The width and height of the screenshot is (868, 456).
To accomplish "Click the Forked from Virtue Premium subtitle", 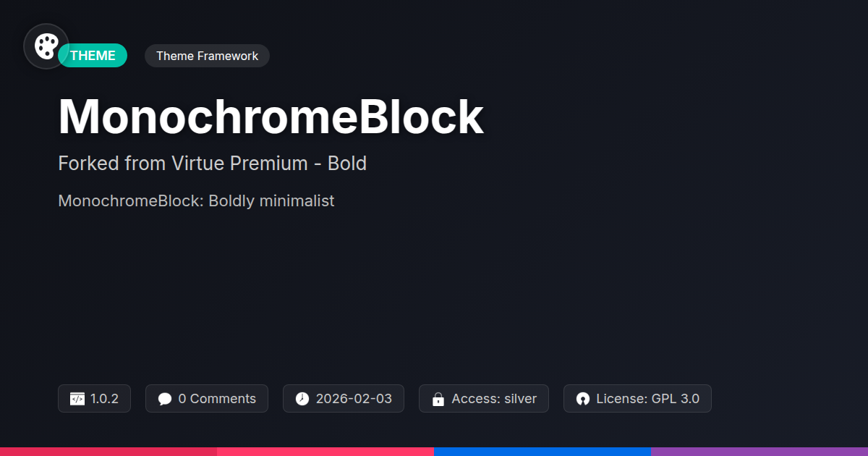I will coord(212,164).
